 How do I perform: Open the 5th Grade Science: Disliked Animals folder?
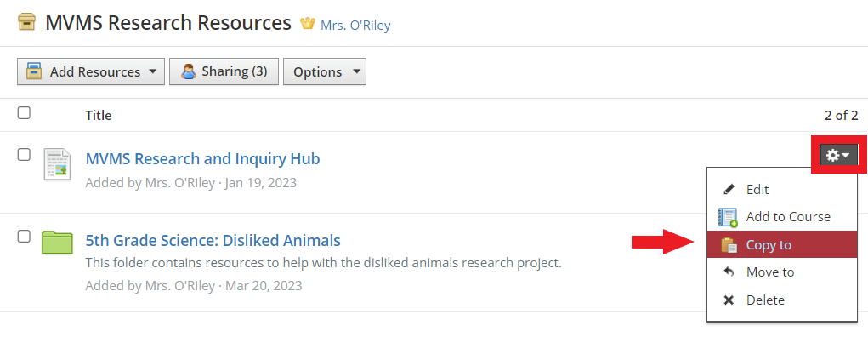[x=213, y=241]
